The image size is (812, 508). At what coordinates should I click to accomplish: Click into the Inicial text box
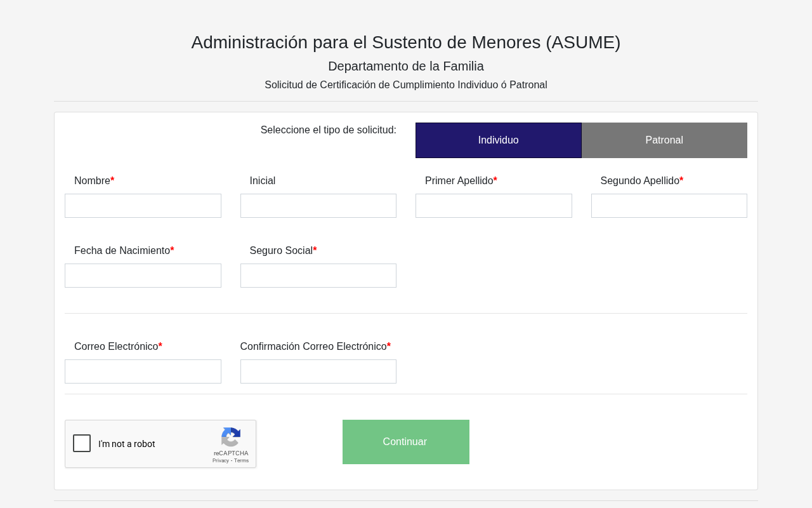(318, 206)
